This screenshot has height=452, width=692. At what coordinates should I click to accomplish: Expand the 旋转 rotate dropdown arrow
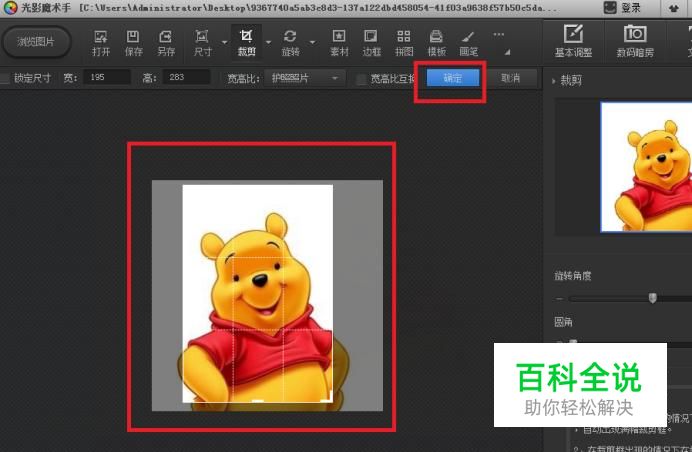click(x=312, y=42)
